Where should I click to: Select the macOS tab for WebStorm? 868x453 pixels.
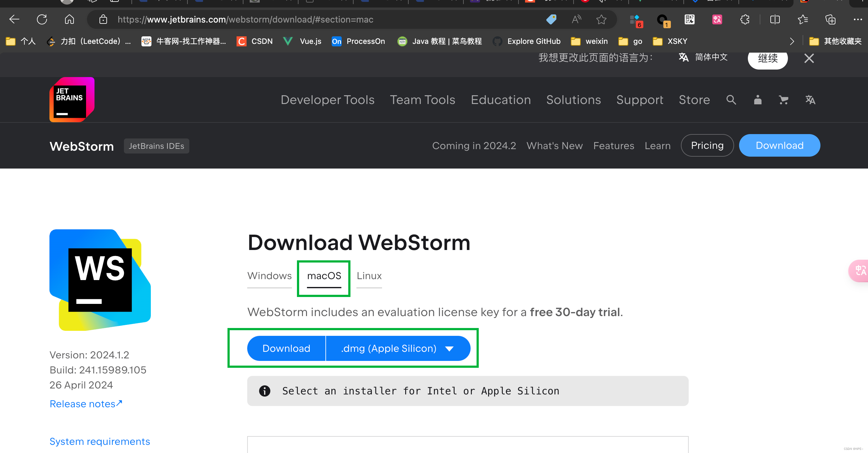(324, 275)
